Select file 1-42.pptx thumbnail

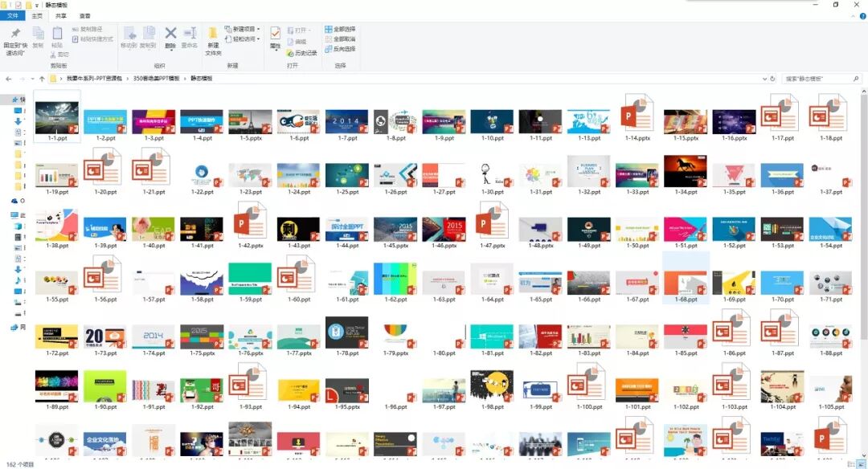(x=250, y=221)
